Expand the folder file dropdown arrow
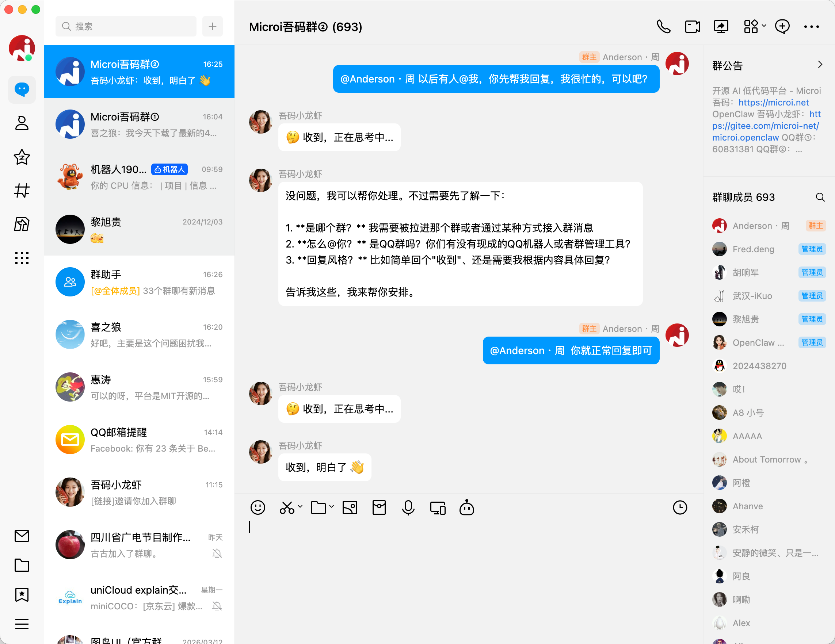The image size is (835, 644). pyautogui.click(x=331, y=507)
